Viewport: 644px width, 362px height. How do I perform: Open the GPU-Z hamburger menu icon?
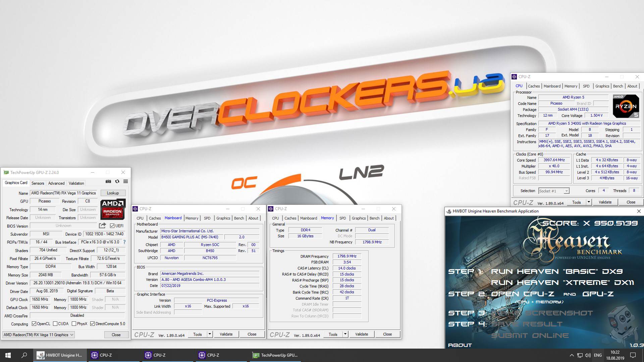click(x=125, y=181)
